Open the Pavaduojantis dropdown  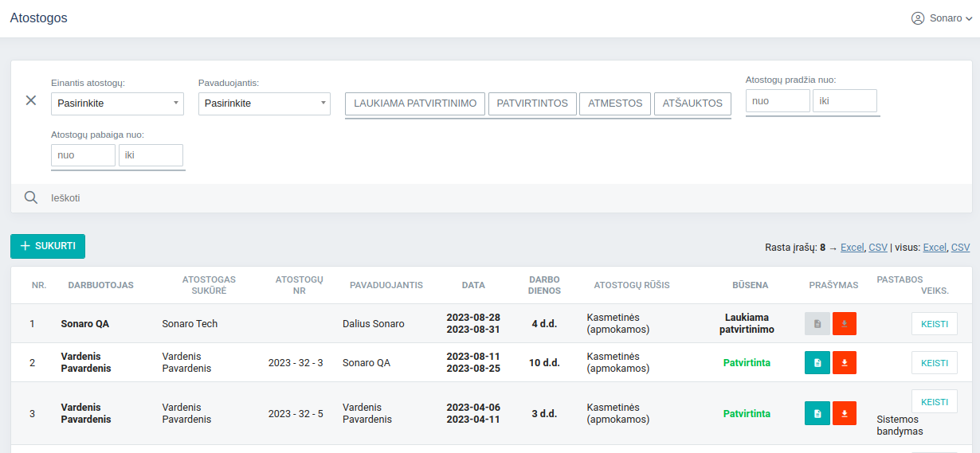(x=264, y=103)
